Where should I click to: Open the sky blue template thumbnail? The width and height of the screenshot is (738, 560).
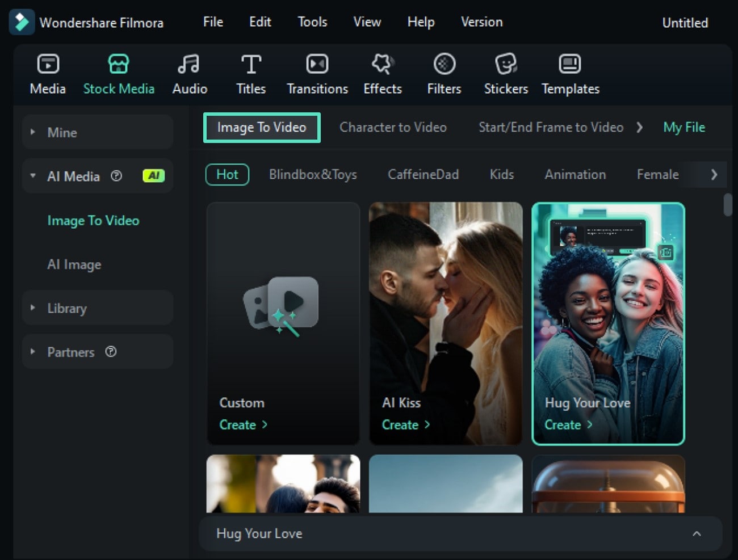pos(446,483)
